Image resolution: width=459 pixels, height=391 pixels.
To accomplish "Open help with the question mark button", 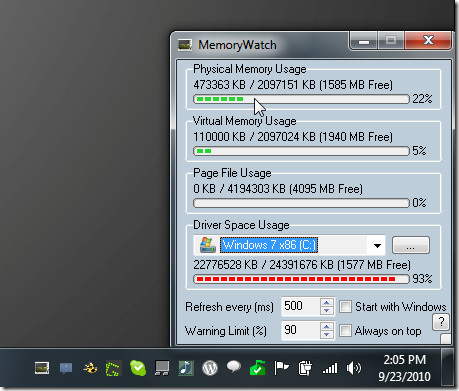I will [441, 322].
